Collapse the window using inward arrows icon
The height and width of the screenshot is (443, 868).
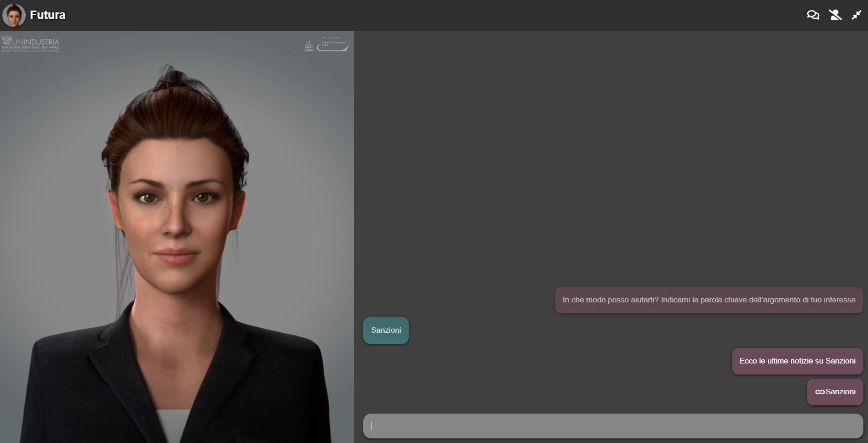click(856, 15)
